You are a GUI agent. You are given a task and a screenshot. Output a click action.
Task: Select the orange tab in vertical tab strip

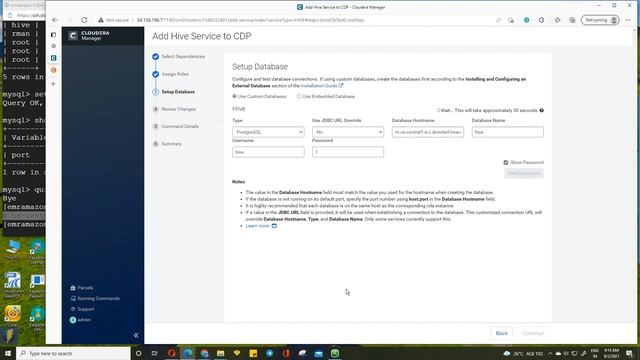pos(53,70)
